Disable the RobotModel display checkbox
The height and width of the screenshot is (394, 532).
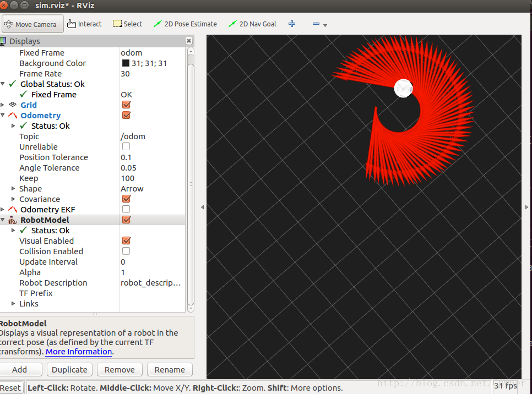click(x=126, y=220)
